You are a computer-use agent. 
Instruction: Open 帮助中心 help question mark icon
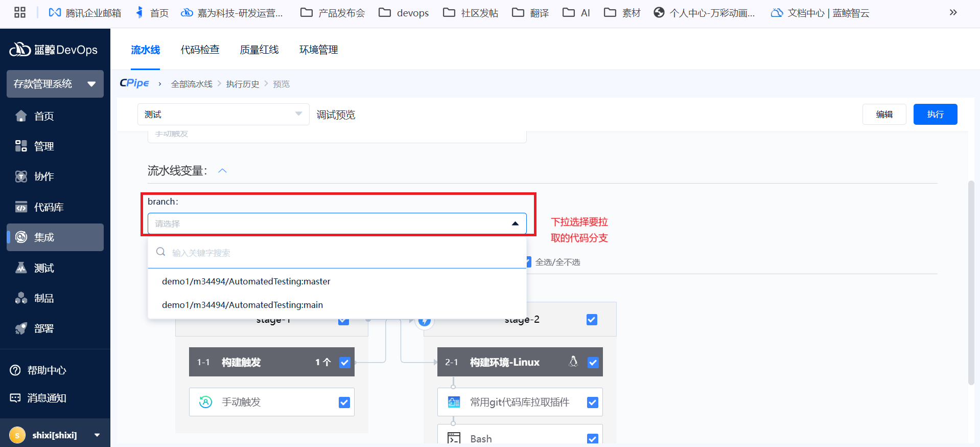tap(15, 370)
